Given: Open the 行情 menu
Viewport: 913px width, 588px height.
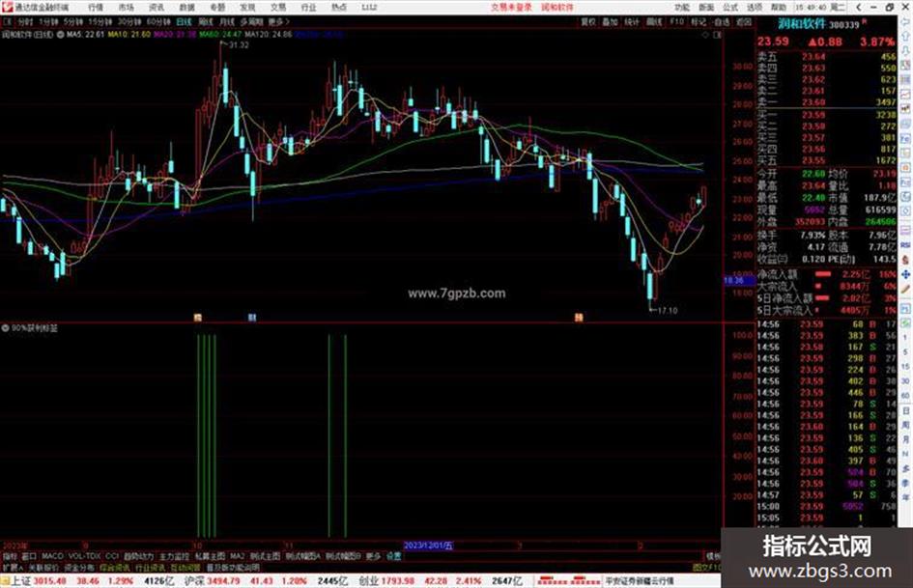Looking at the screenshot, I should point(96,8).
